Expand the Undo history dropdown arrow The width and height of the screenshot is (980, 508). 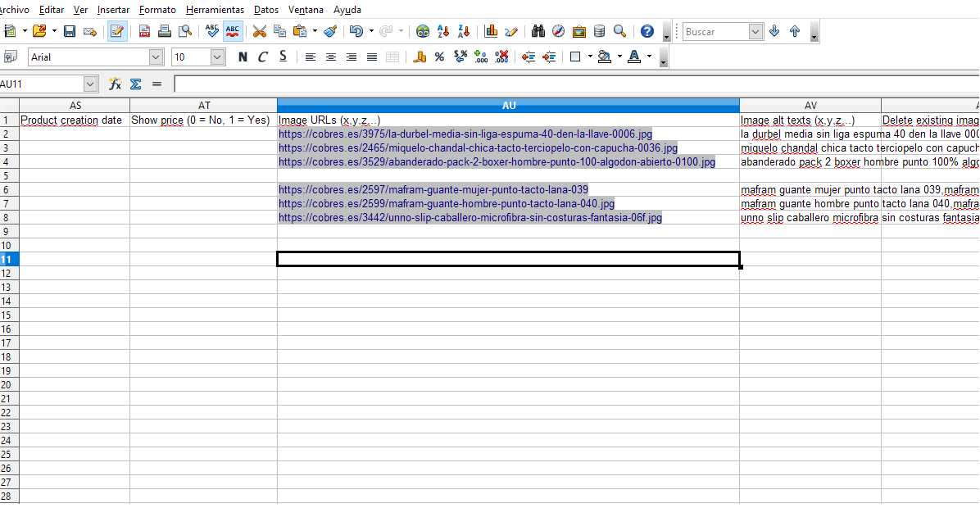[x=371, y=31]
